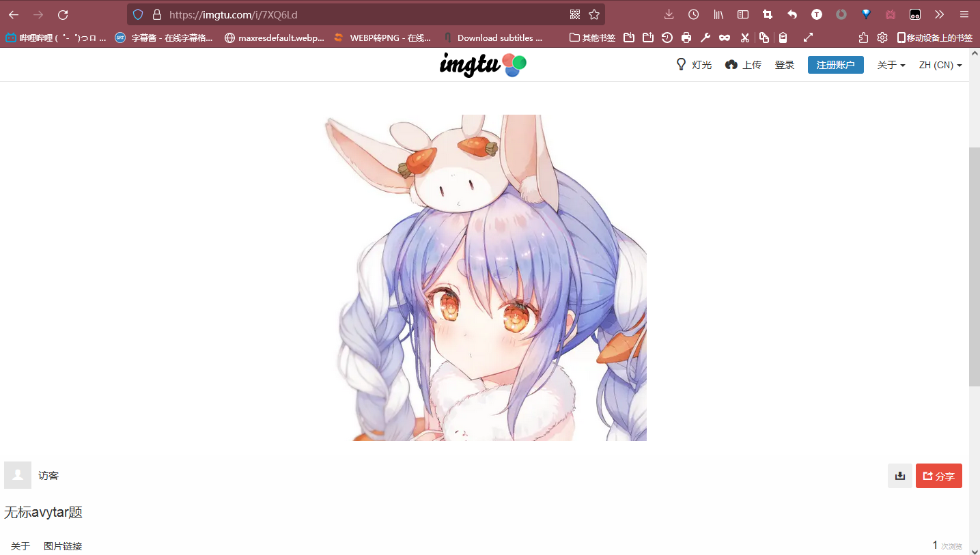This screenshot has height=555, width=980.
Task: Open the Tampermonkey extension icon
Action: [915, 14]
